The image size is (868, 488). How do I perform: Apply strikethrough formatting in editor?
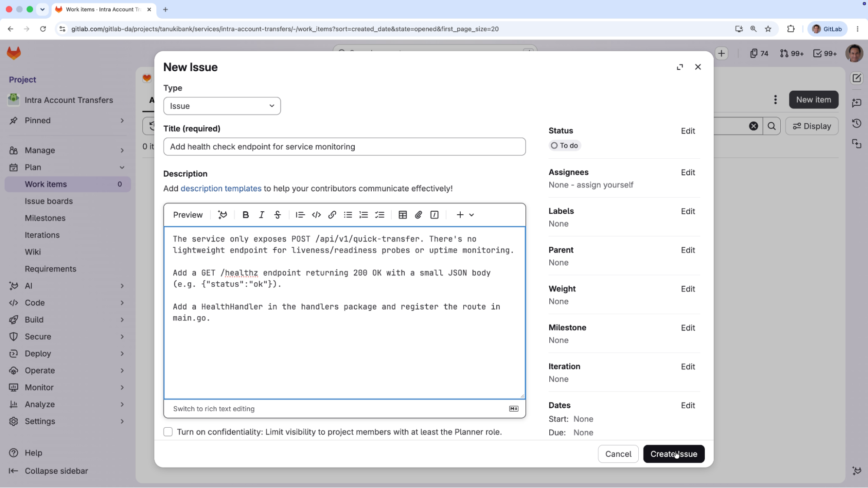277,215
